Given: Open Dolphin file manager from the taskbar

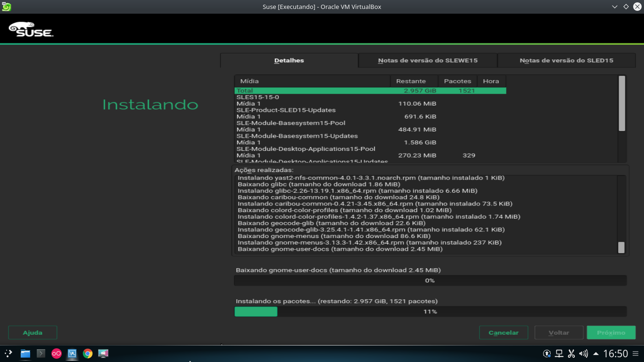Looking at the screenshot, I should coord(25,354).
